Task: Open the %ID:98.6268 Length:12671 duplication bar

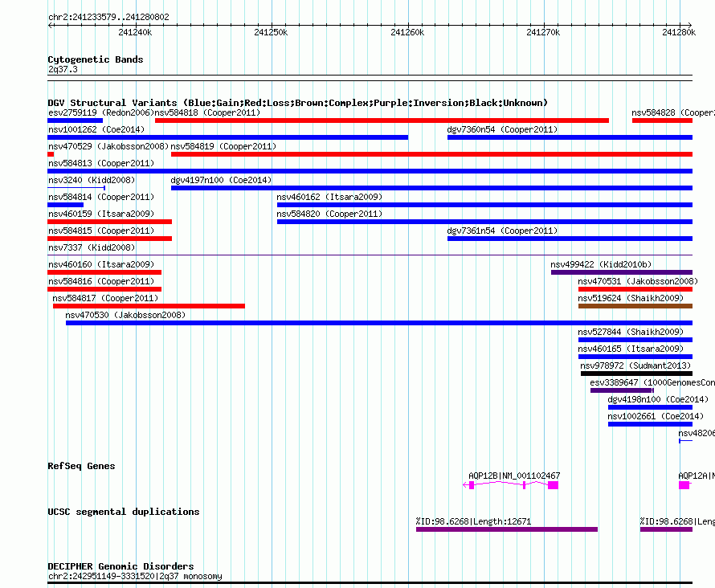Action: click(507, 529)
